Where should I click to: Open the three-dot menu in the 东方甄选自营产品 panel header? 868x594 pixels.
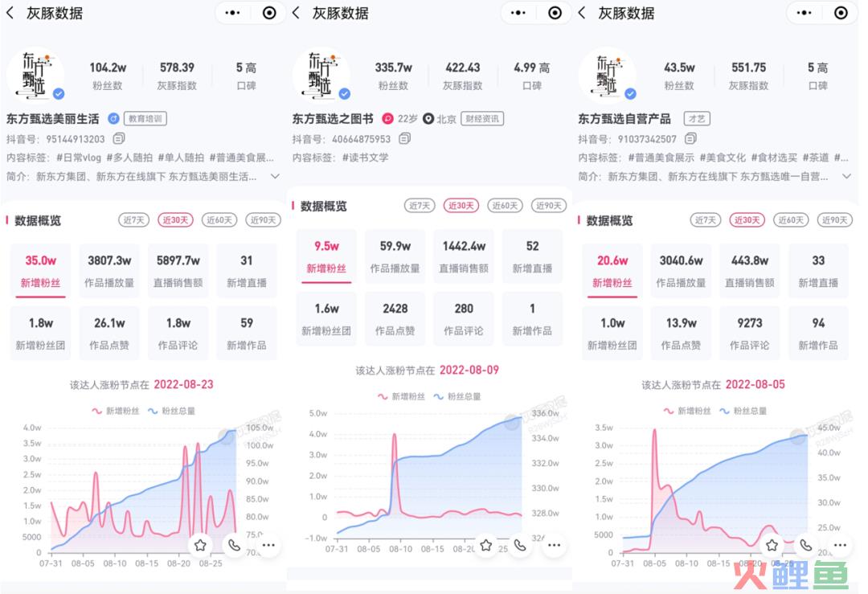pos(804,13)
